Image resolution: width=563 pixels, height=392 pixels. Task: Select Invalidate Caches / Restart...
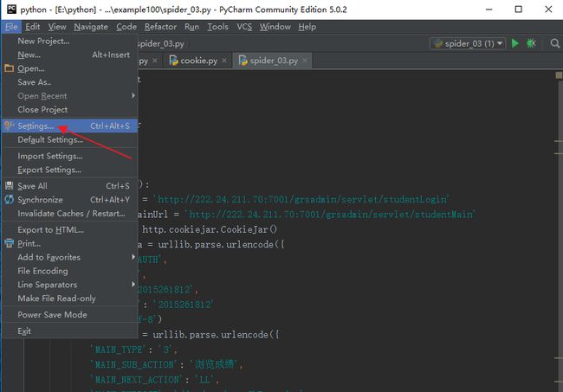tap(70, 214)
